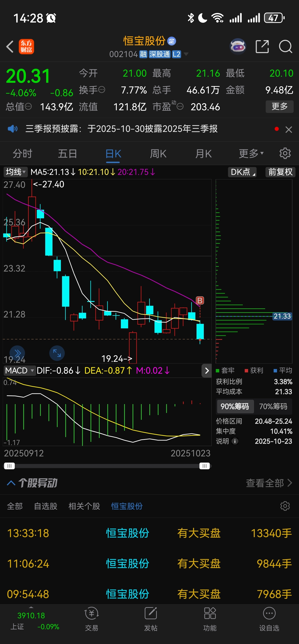The image size is (299, 644).
Task: Expand the 更多 chart period dropdown
Action: tap(251, 153)
